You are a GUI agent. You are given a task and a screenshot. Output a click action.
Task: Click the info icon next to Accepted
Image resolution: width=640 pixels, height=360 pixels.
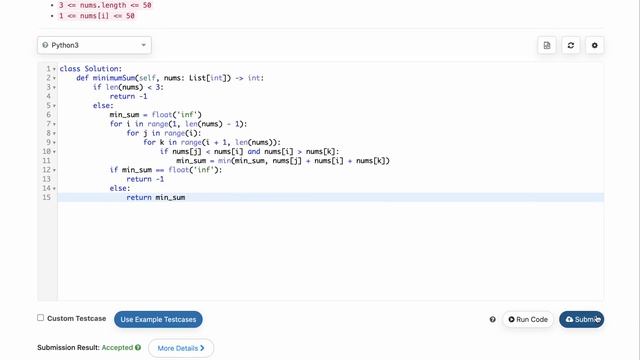pos(138,347)
